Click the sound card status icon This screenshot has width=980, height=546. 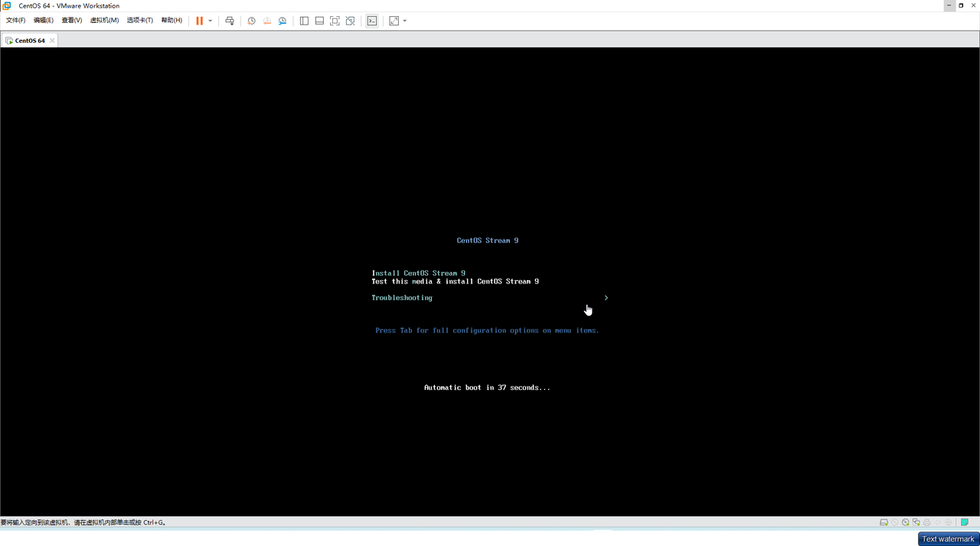click(x=938, y=522)
